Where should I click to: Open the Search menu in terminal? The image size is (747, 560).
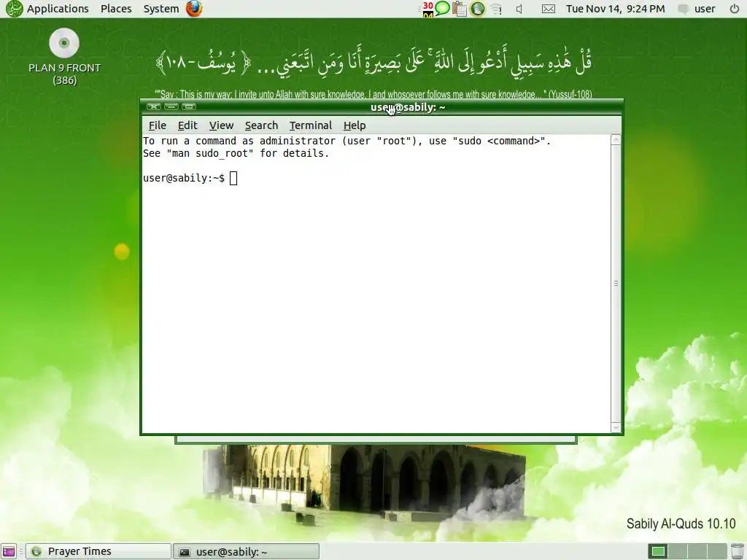pos(261,125)
